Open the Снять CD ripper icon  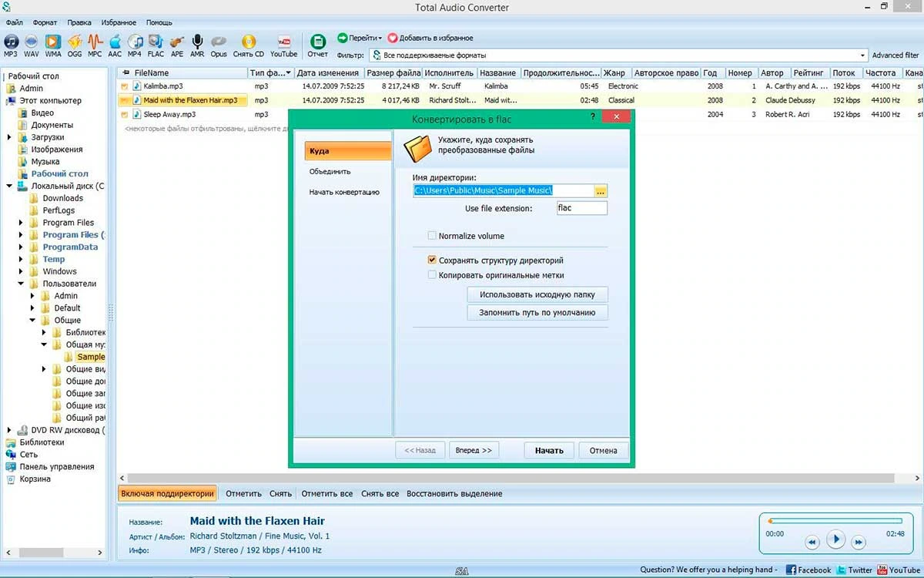(x=249, y=45)
